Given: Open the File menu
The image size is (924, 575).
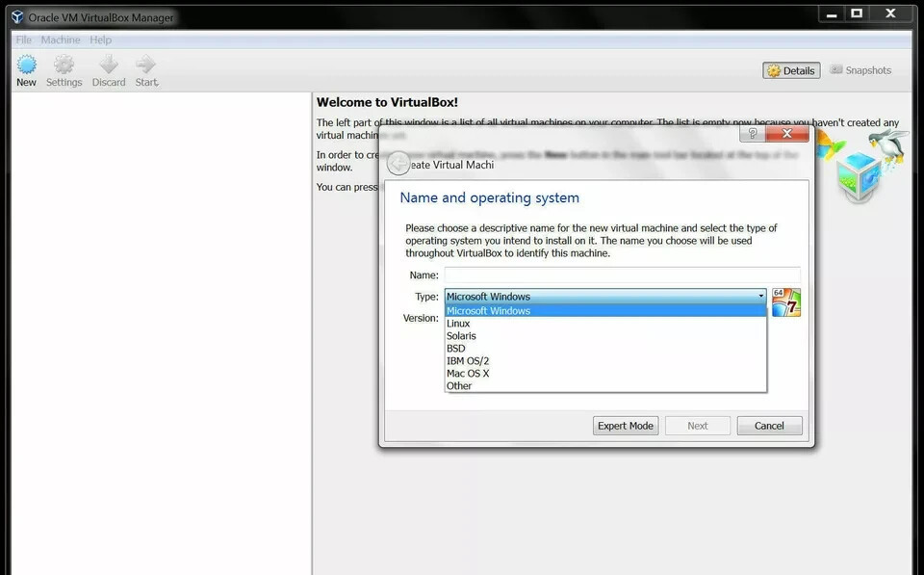Looking at the screenshot, I should tap(23, 39).
